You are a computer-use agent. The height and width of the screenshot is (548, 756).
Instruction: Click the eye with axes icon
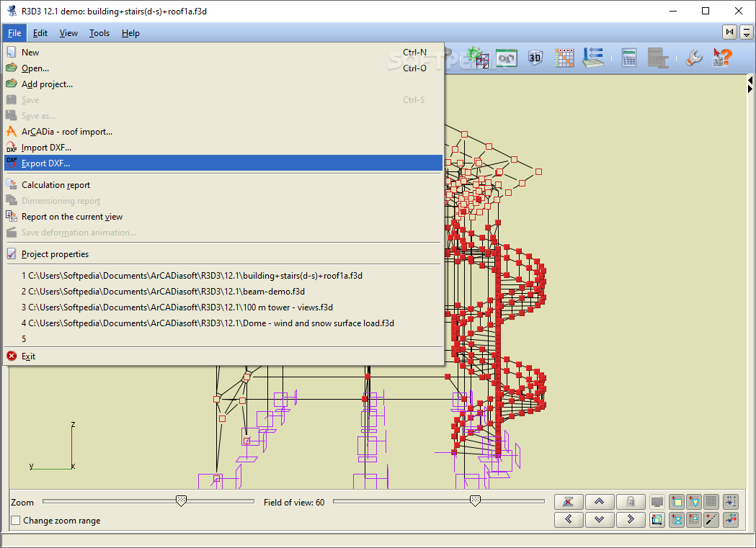(x=731, y=520)
